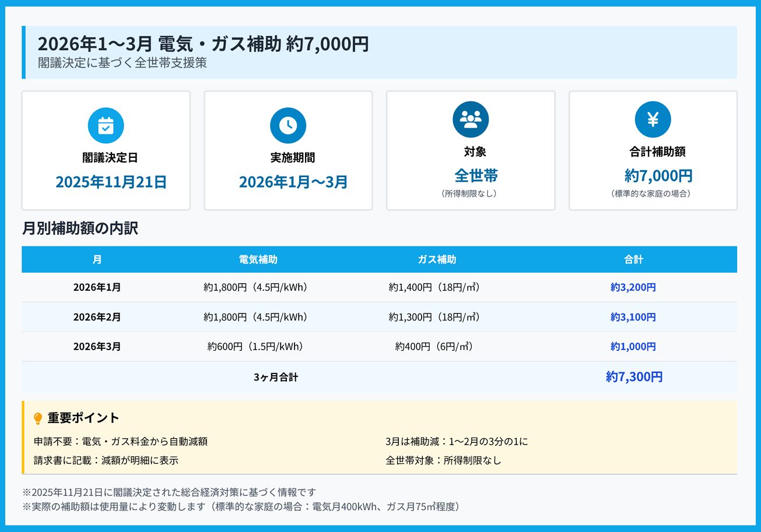Click the 全世帯 target value
Image resolution: width=761 pixels, height=532 pixels.
pos(476,175)
